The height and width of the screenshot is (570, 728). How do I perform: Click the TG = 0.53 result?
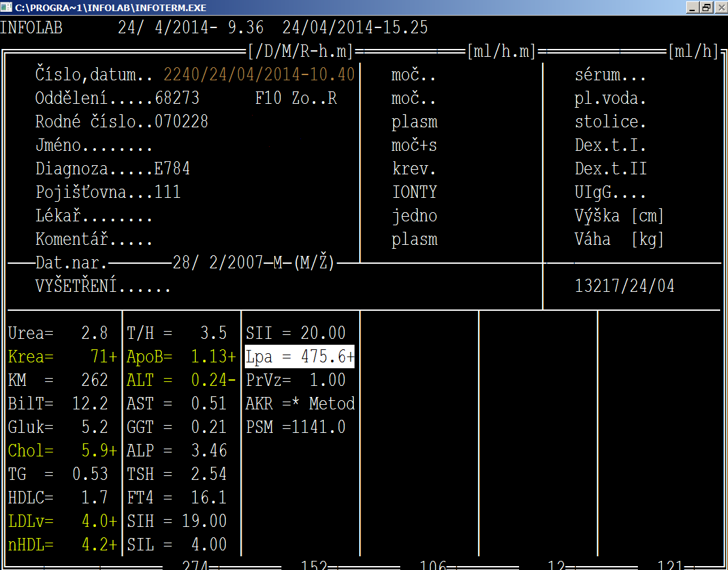click(58, 474)
